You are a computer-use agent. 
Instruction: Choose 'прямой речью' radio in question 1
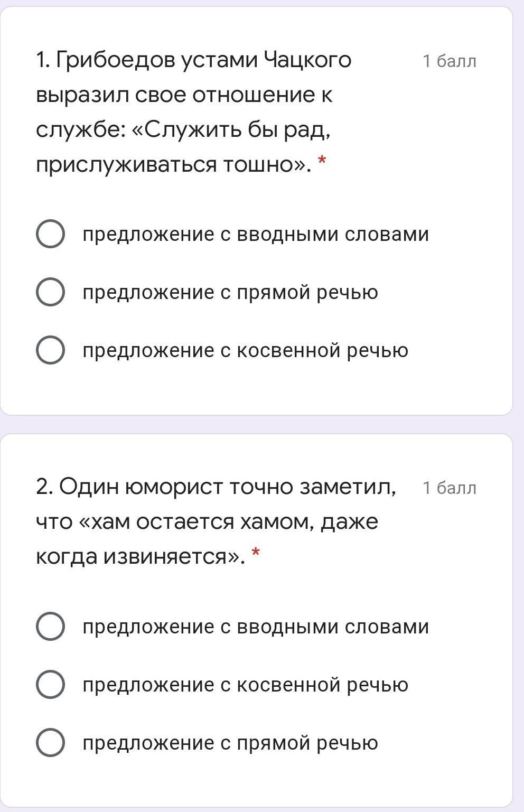coord(50,292)
